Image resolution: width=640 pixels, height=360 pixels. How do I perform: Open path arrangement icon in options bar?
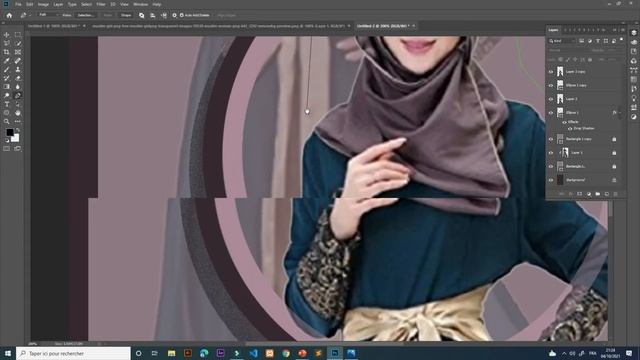click(x=164, y=15)
